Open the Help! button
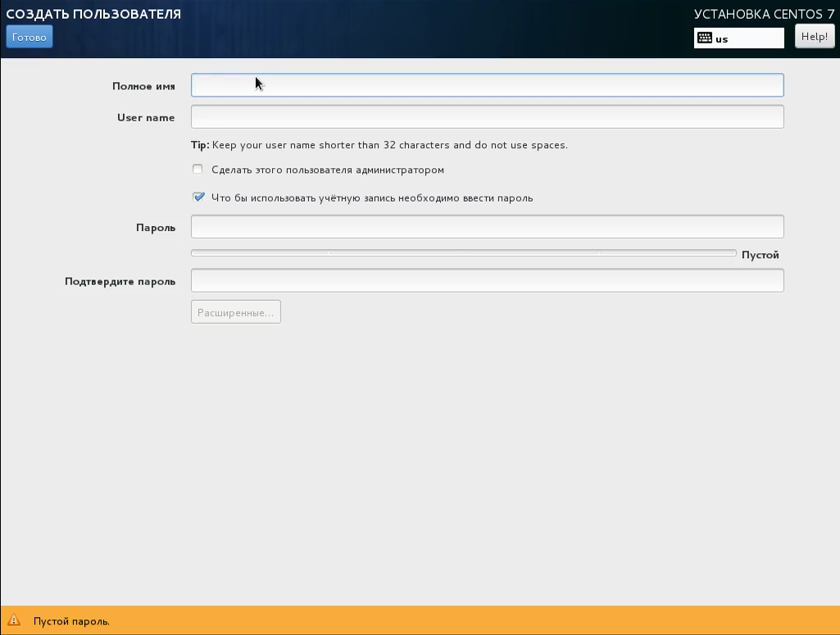 coord(814,37)
